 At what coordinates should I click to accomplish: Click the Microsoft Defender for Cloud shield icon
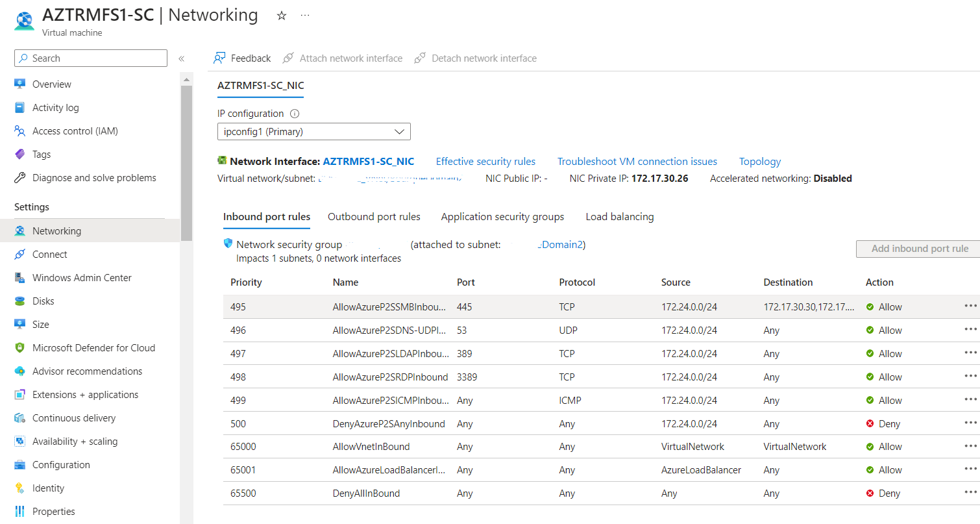19,348
